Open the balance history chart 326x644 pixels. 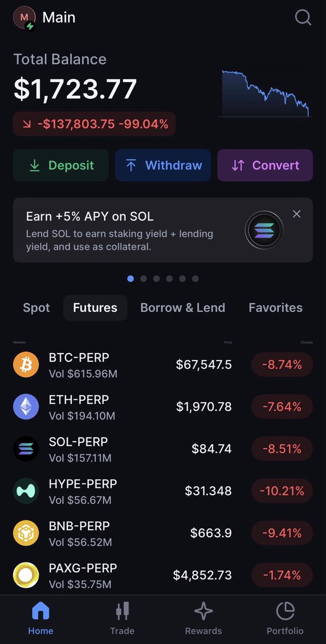point(265,93)
